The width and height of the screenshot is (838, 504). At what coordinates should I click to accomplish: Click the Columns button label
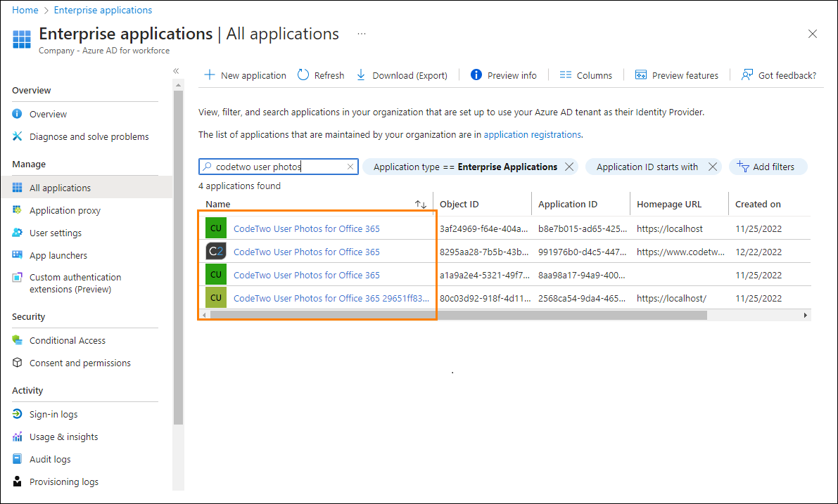[595, 75]
